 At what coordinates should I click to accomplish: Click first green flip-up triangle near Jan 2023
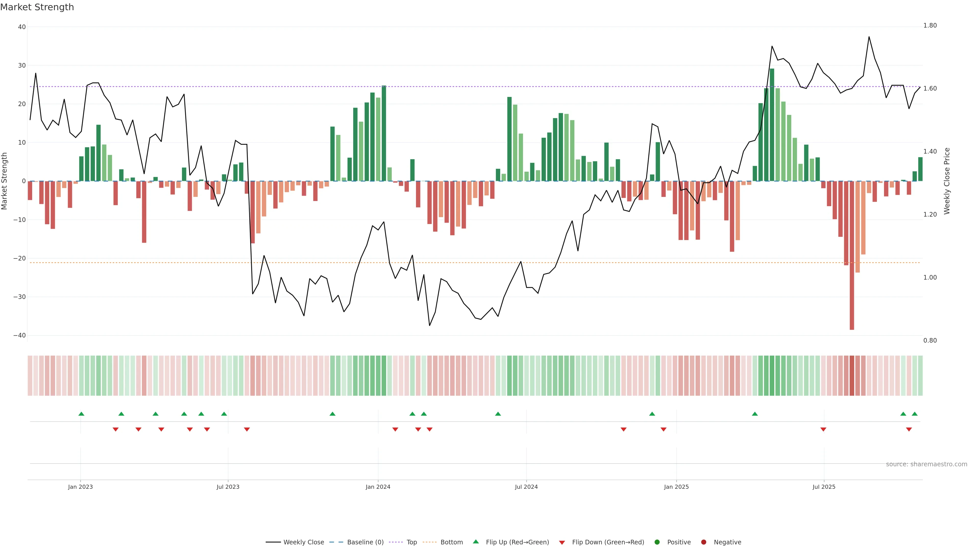[81, 414]
